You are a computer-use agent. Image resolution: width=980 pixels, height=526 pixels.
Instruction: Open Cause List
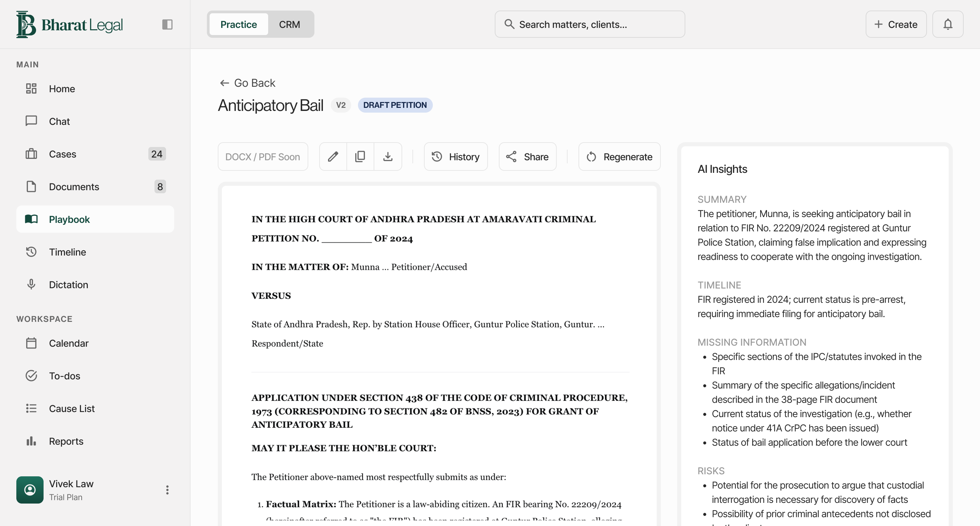tap(95, 409)
